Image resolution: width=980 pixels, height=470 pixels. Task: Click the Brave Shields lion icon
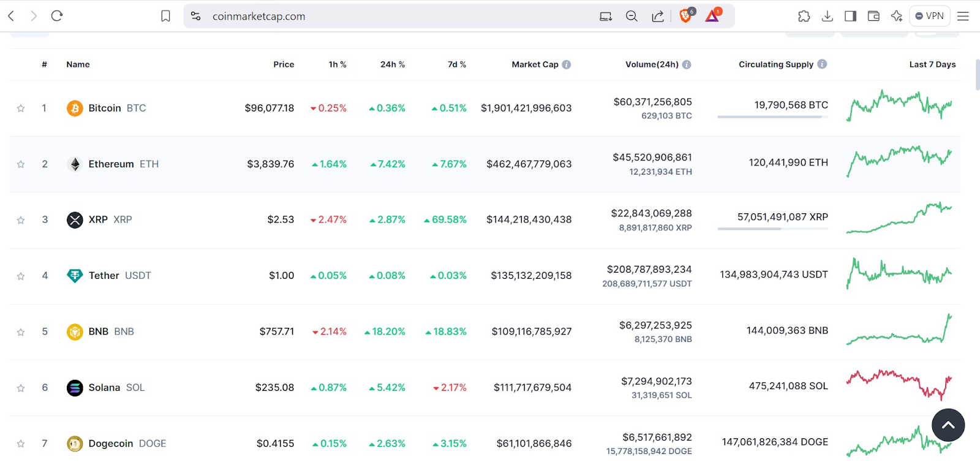point(686,16)
